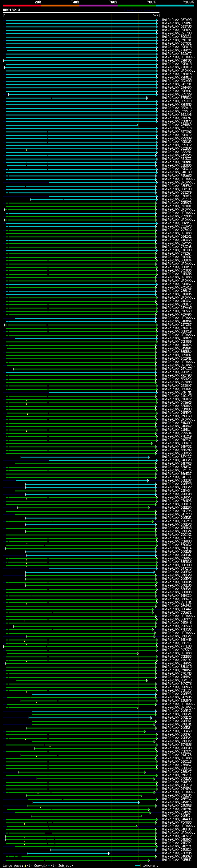Select hit label UniRef100_A3F4S0

click(177, 731)
